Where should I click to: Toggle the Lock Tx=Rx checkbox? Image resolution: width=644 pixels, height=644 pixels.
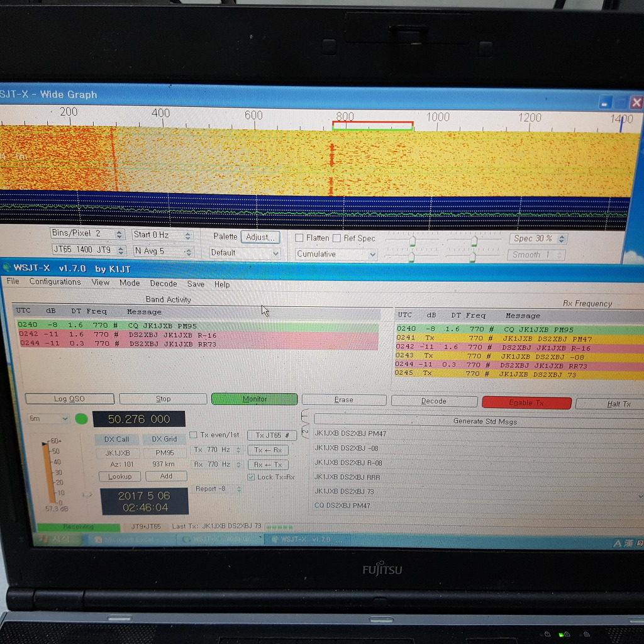251,477
